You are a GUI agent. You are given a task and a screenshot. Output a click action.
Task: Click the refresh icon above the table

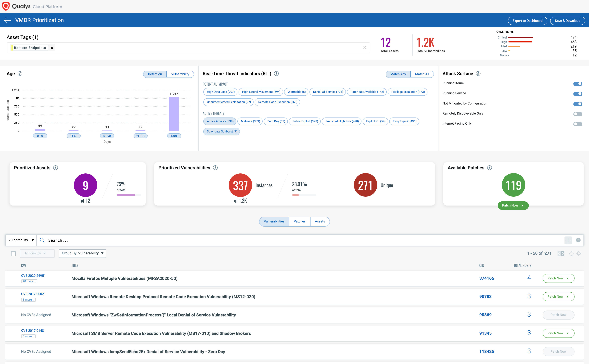pos(571,253)
